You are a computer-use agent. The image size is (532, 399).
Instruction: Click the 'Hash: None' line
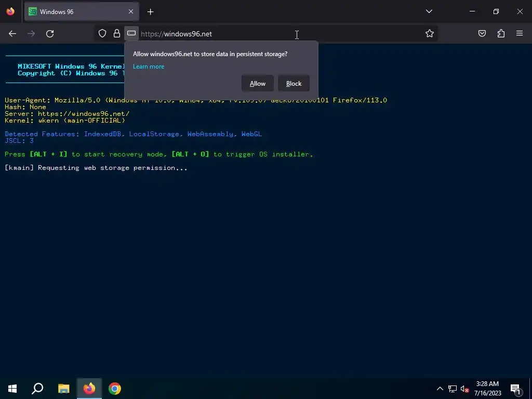pos(25,107)
